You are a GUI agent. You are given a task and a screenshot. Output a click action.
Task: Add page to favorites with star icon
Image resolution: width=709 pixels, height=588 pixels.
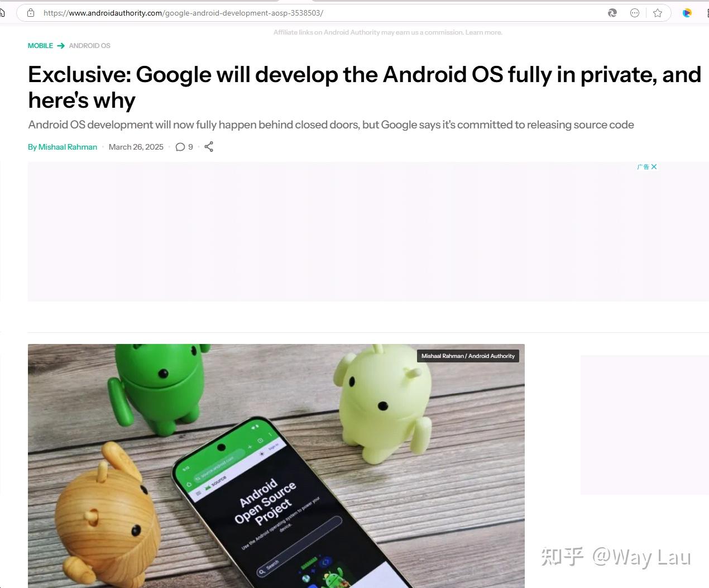[658, 13]
